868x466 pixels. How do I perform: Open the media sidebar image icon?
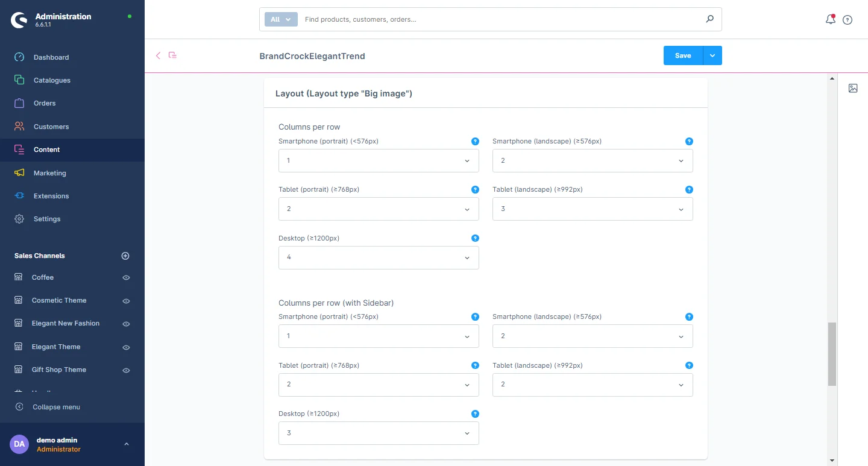(x=853, y=89)
